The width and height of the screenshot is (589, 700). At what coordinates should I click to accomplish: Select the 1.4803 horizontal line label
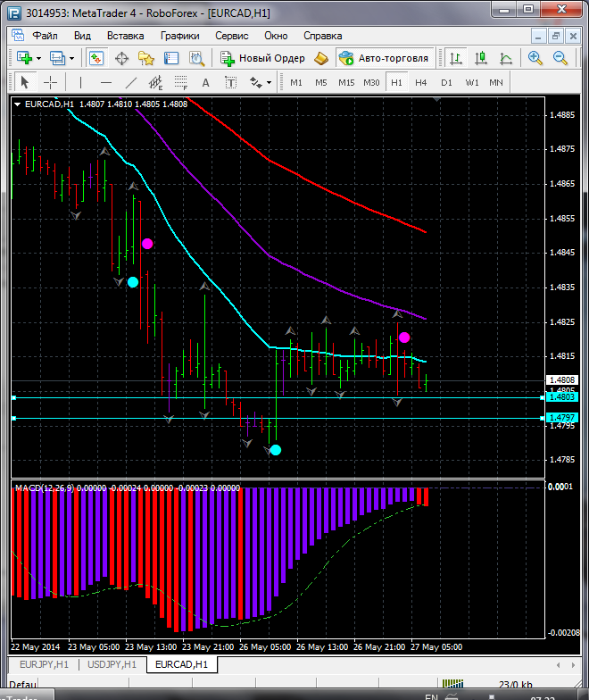click(562, 396)
